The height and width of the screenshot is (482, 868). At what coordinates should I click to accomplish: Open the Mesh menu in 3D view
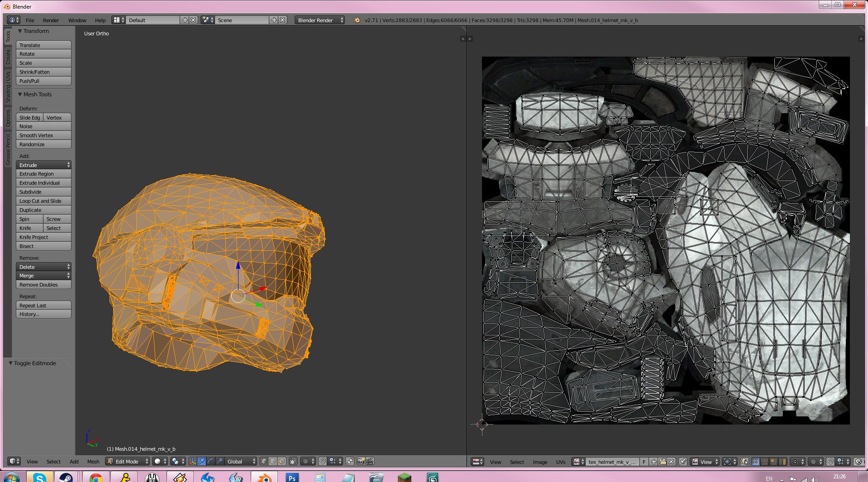(93, 461)
